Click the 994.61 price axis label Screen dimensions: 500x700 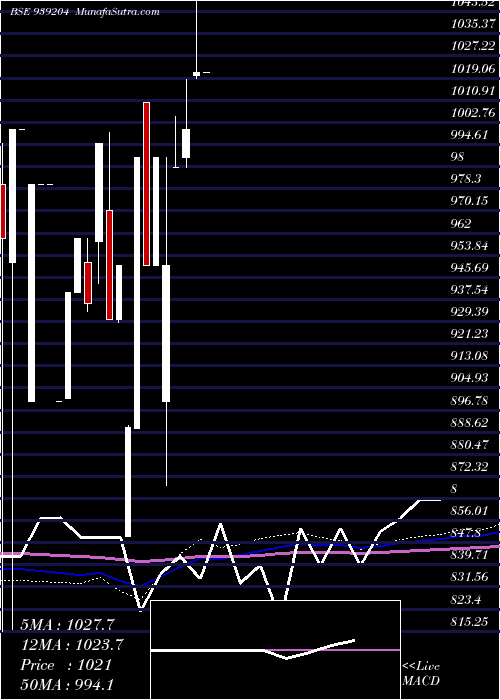coord(470,135)
